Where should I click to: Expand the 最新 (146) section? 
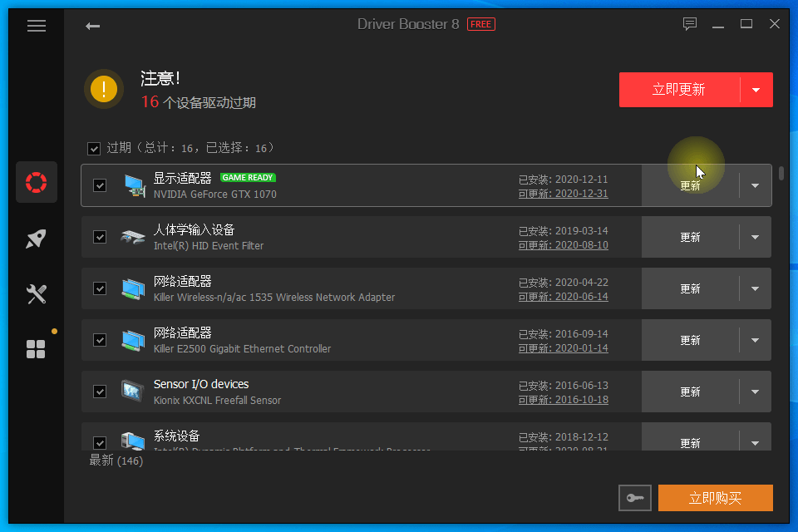[x=116, y=461]
